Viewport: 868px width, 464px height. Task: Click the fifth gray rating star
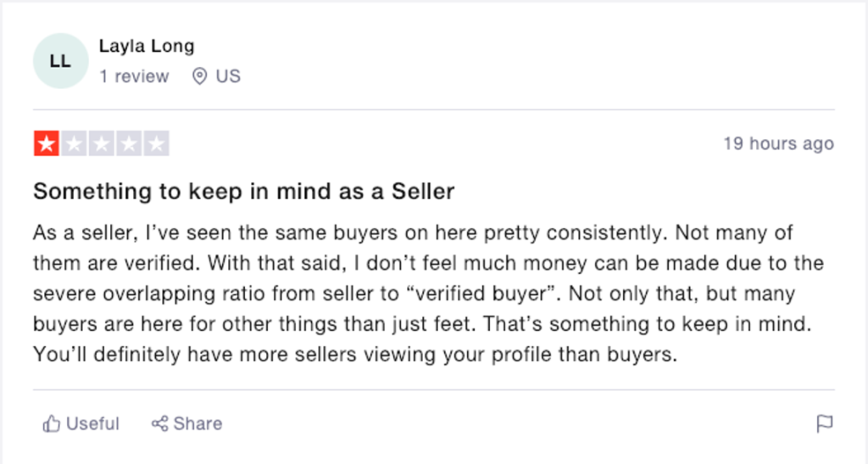coord(157,144)
